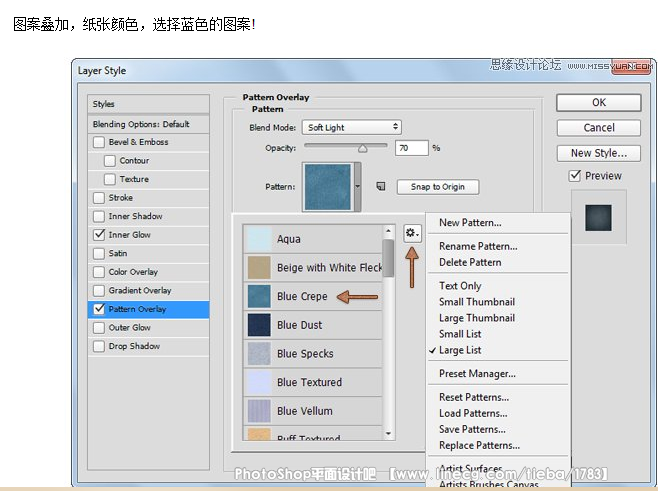Choose New Pattern... from the menu
Viewport: 658px width, 491px height.
[x=470, y=222]
